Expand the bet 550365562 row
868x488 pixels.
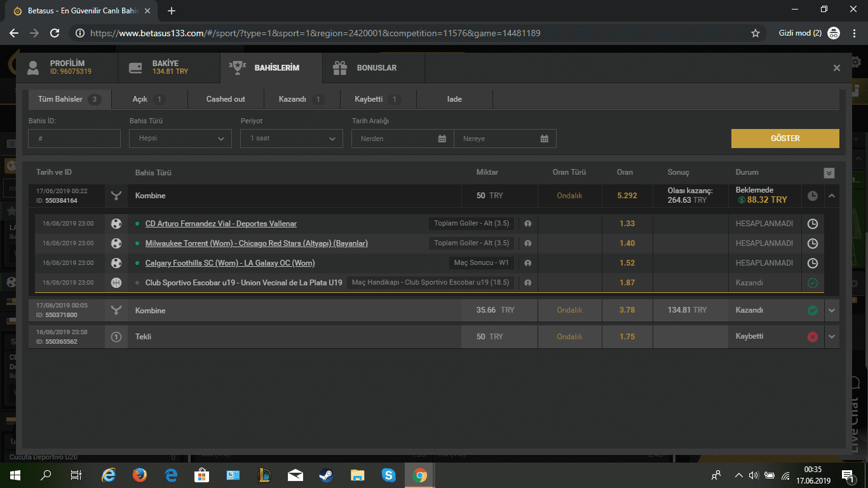pyautogui.click(x=832, y=337)
